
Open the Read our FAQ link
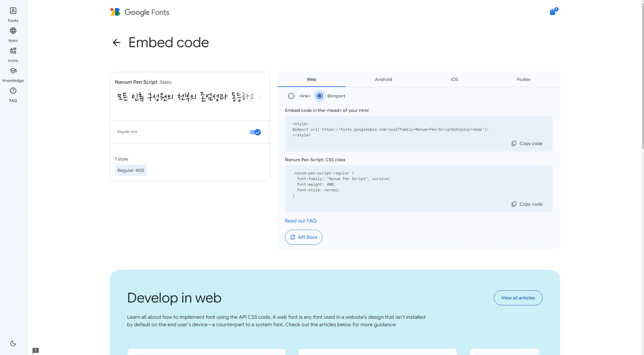[x=300, y=221]
